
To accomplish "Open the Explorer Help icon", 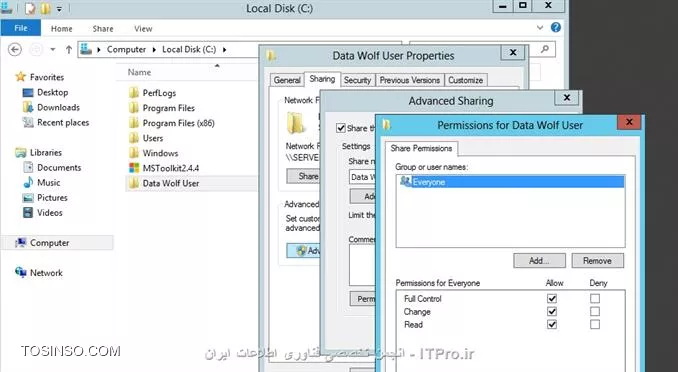I will point(556,28).
